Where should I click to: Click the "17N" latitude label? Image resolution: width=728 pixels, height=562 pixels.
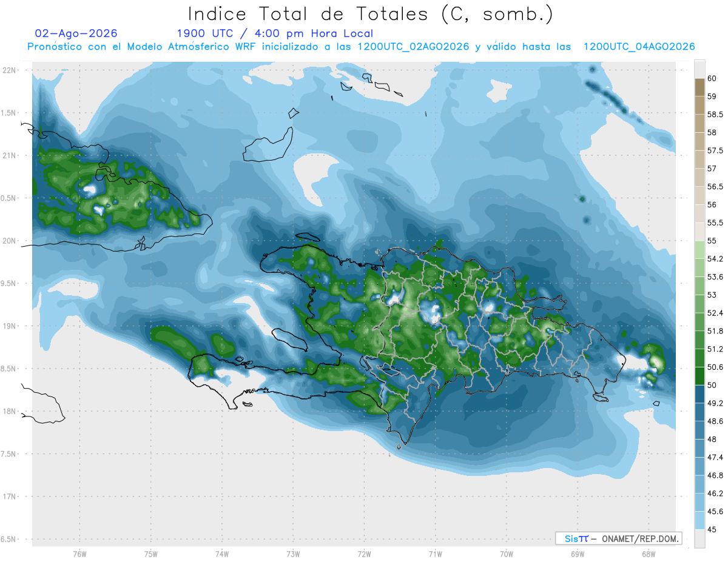click(x=10, y=497)
